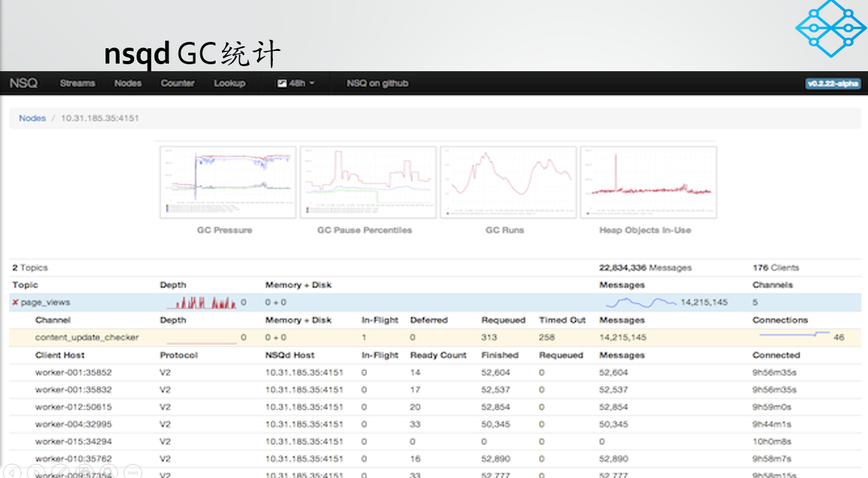Open the GC Pause Percentiles graph
The image size is (868, 478).
click(368, 182)
